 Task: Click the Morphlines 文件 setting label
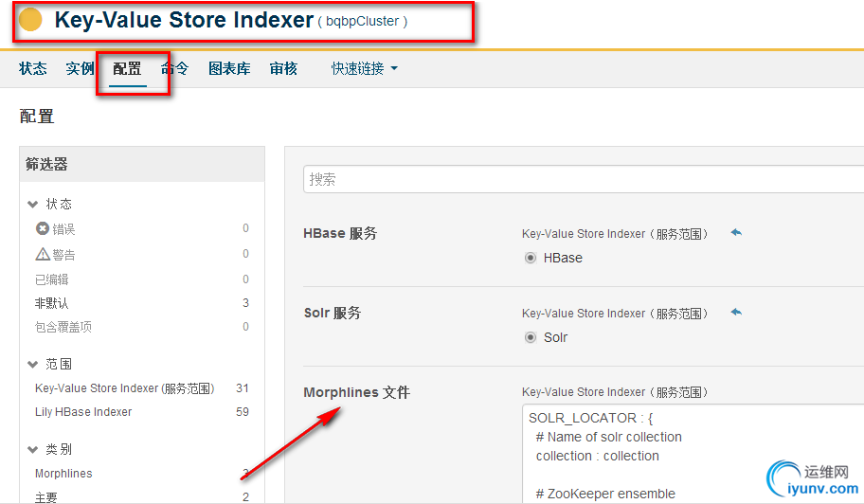click(x=356, y=392)
